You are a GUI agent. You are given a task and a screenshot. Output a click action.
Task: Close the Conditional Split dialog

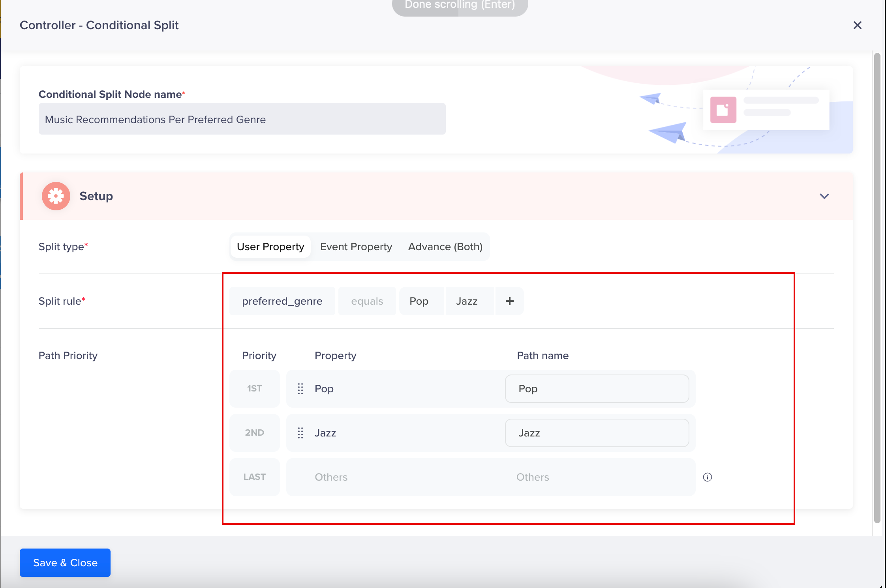click(x=857, y=25)
